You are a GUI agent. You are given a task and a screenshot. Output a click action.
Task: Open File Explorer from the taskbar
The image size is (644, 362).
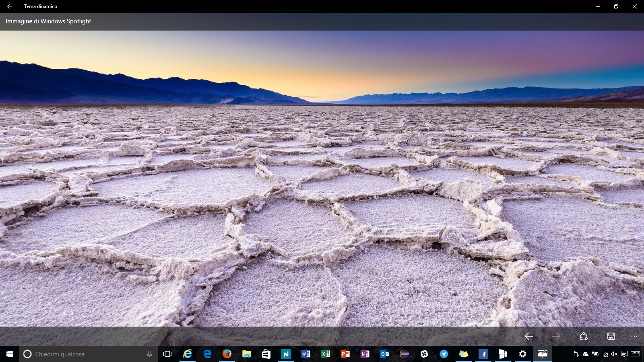(x=247, y=354)
